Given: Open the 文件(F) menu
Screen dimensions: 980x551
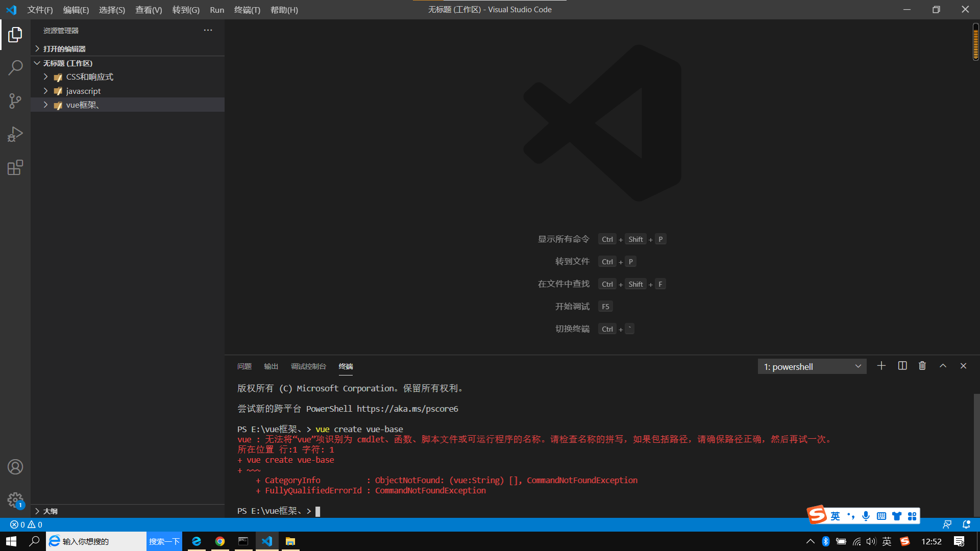Looking at the screenshot, I should (40, 10).
